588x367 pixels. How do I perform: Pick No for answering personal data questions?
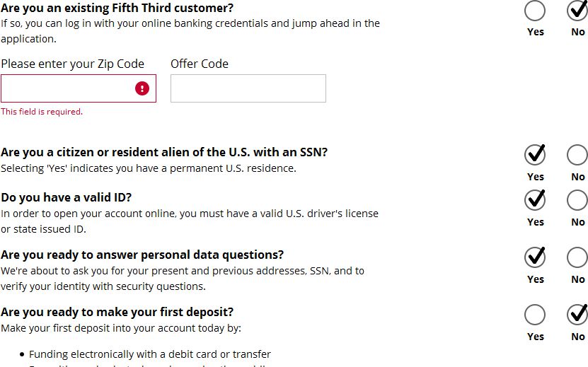pyautogui.click(x=577, y=257)
